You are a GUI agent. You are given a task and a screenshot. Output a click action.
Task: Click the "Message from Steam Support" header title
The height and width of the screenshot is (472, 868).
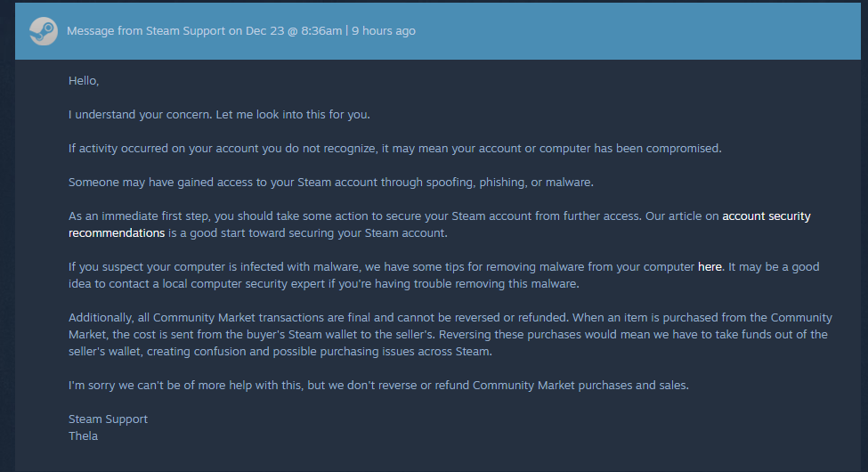[x=139, y=31]
